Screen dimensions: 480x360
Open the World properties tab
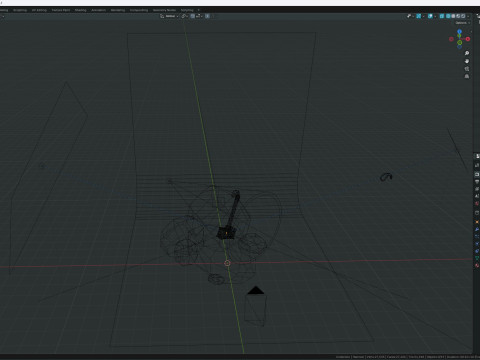point(477,203)
